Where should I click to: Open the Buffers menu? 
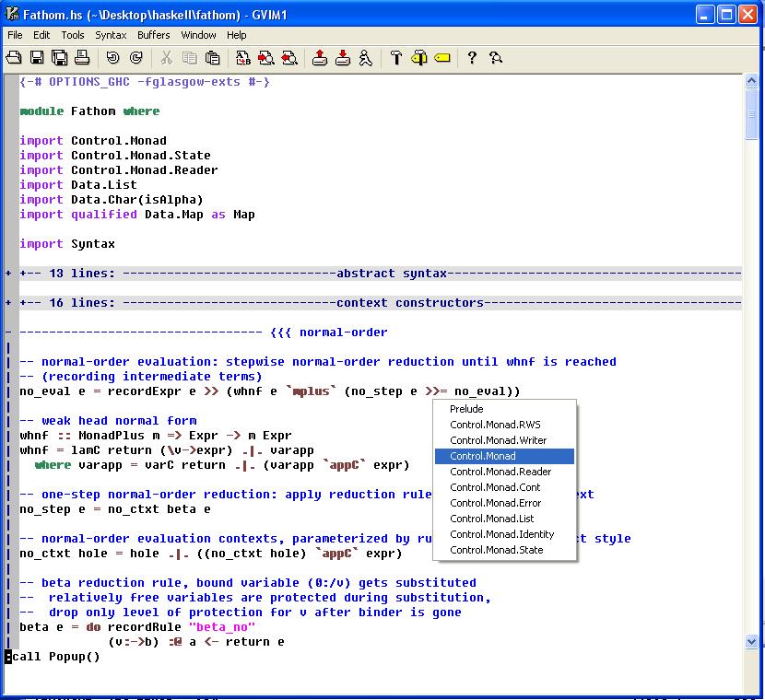pyautogui.click(x=153, y=35)
